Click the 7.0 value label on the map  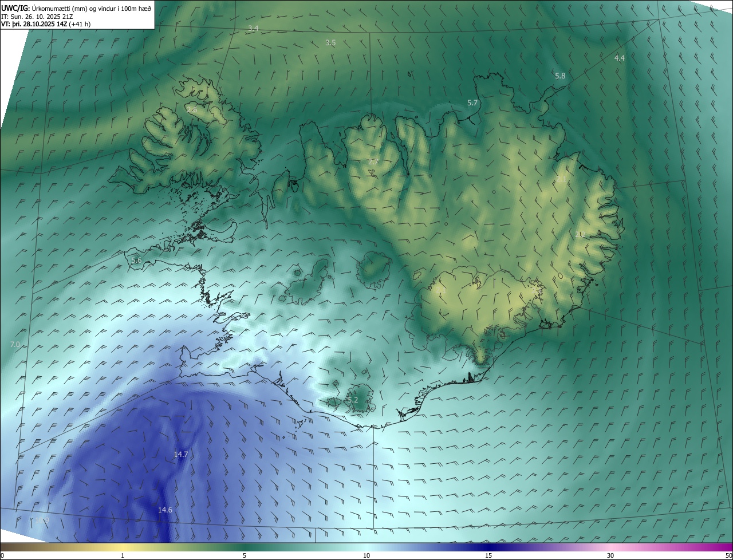click(15, 344)
